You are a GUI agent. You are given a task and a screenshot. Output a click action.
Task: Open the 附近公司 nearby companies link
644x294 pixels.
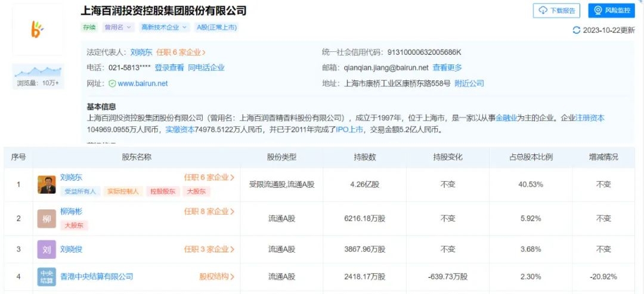[x=469, y=83]
